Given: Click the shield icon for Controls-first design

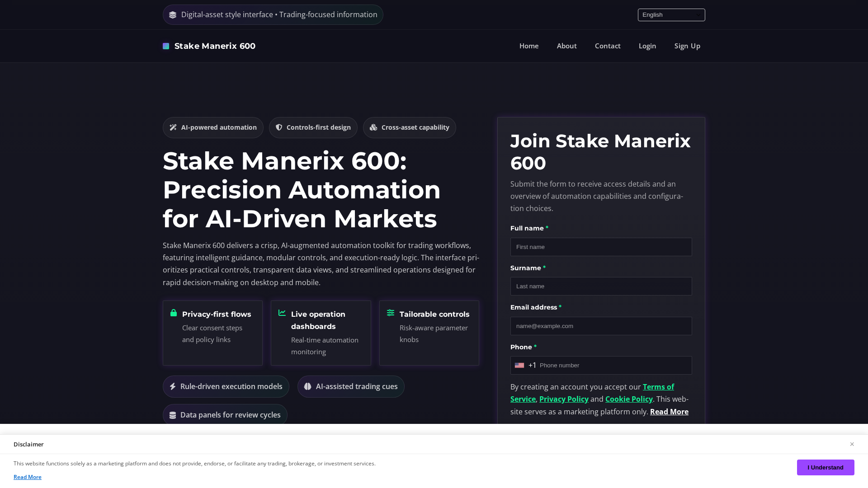Looking at the screenshot, I should 279,127.
